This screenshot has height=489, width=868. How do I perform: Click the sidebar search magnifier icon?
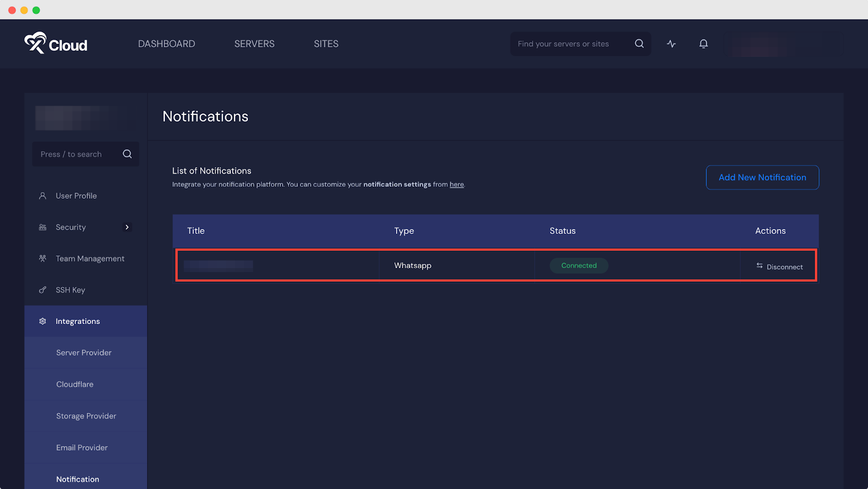click(127, 154)
